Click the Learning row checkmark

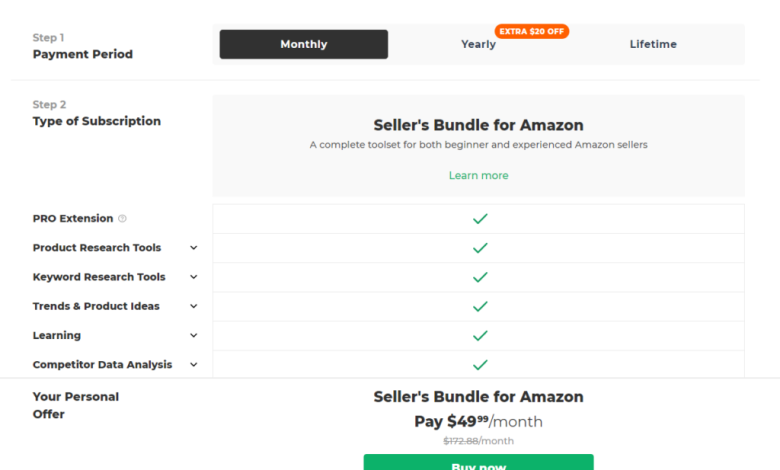coord(479,335)
